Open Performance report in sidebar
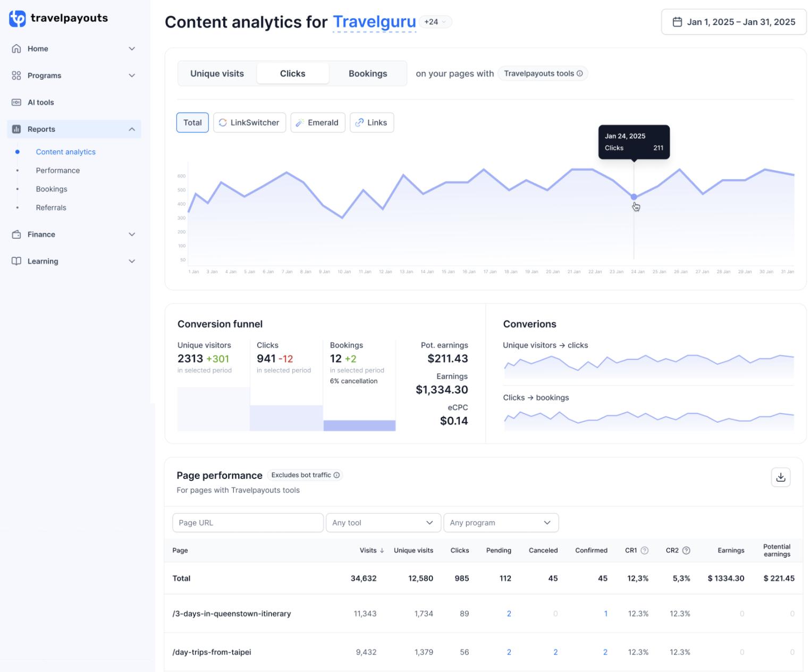 pyautogui.click(x=58, y=171)
